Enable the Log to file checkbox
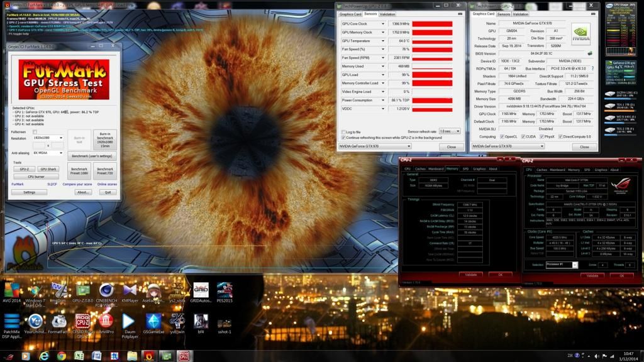This screenshot has height=362, width=644. click(x=344, y=132)
